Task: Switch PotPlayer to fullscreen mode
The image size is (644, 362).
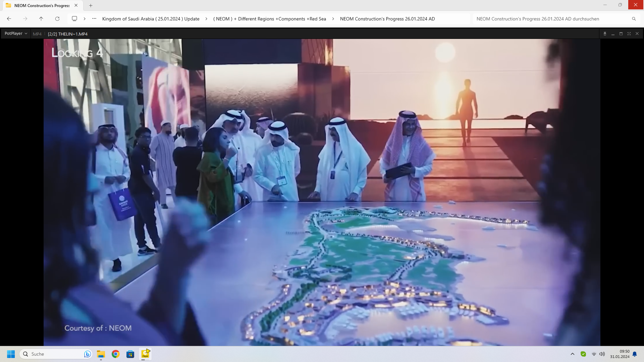Action: point(629,34)
